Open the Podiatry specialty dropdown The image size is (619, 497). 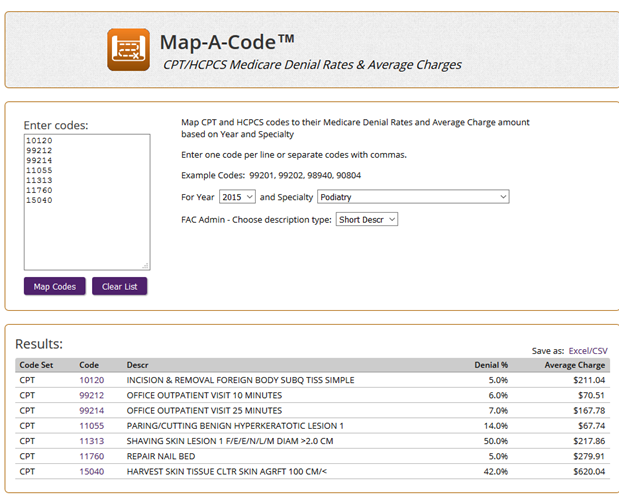[x=413, y=197]
